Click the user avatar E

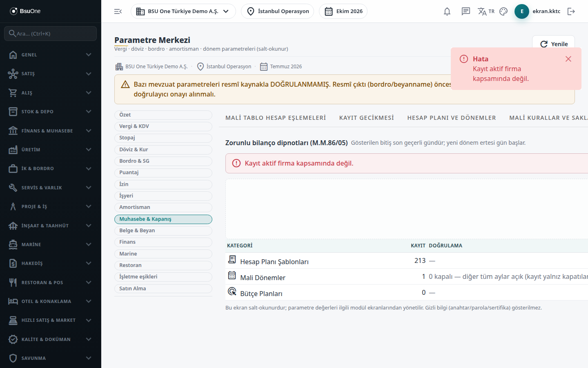pos(522,11)
